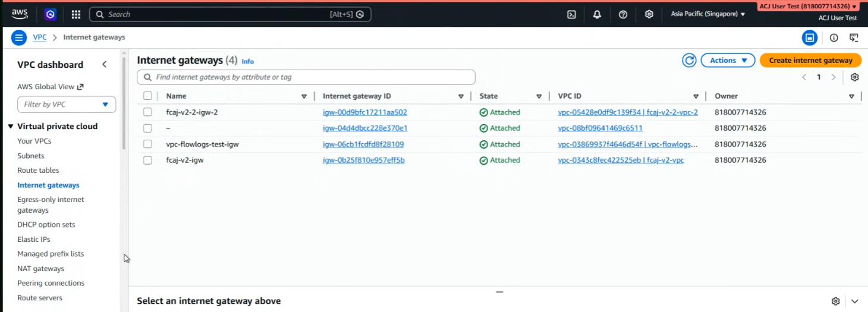The height and width of the screenshot is (312, 868).
Task: Click the tutorials icon at far top right
Action: click(854, 38)
